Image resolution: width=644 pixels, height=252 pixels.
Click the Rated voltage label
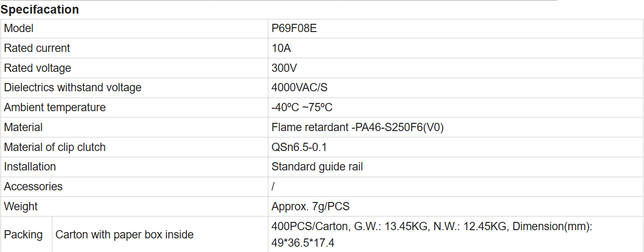[37, 68]
